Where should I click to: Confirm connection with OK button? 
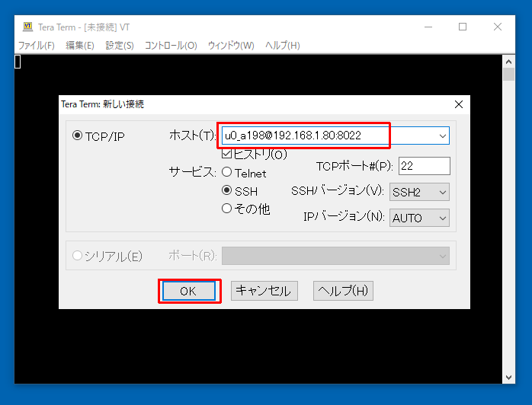pos(189,291)
